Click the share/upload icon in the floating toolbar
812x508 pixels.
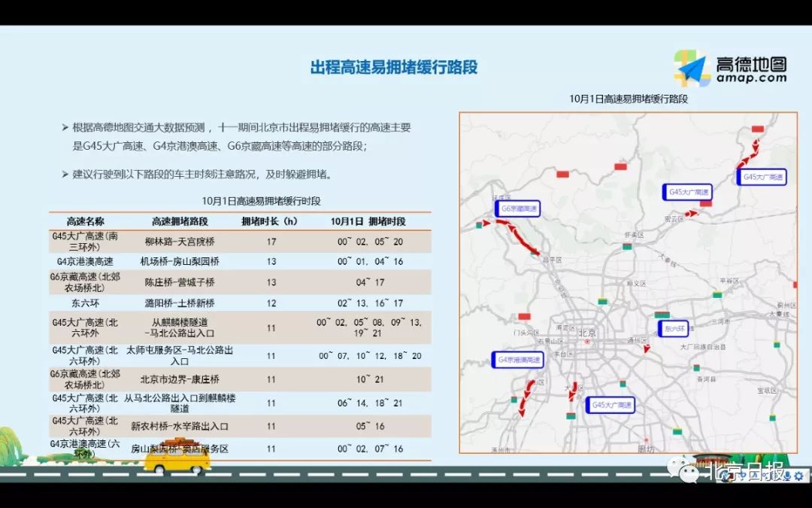743,475
